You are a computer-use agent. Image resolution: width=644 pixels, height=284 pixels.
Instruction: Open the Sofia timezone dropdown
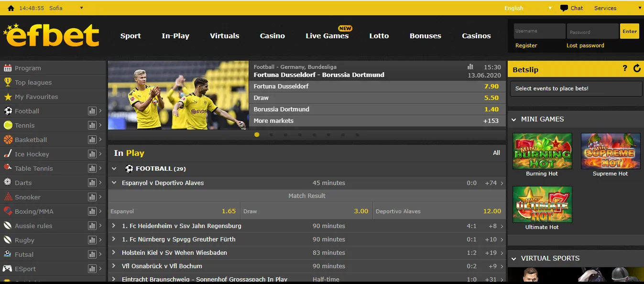tap(65, 8)
